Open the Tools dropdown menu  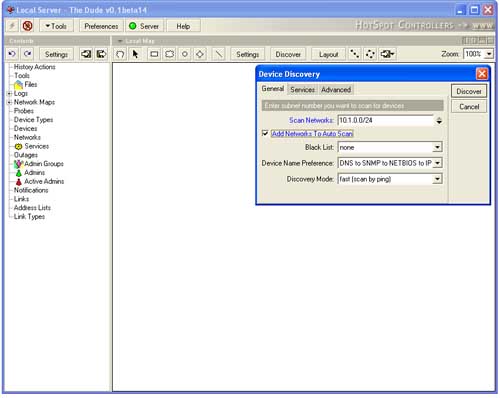coord(56,26)
